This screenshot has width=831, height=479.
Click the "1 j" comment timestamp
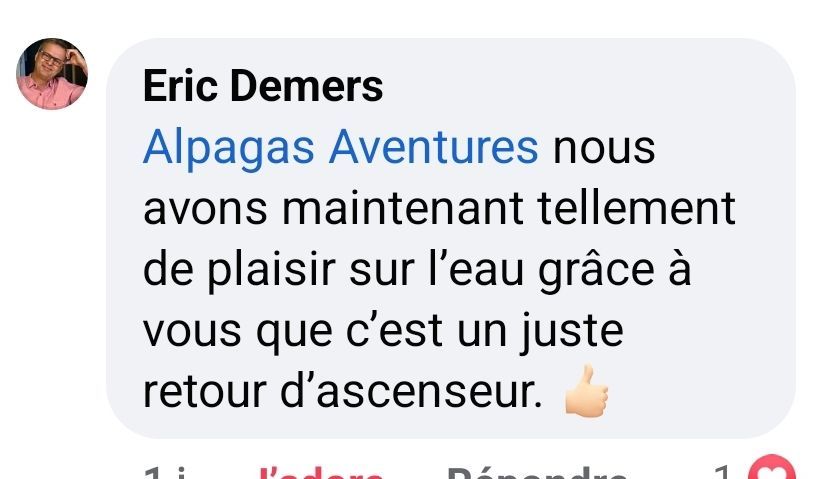coord(165,473)
